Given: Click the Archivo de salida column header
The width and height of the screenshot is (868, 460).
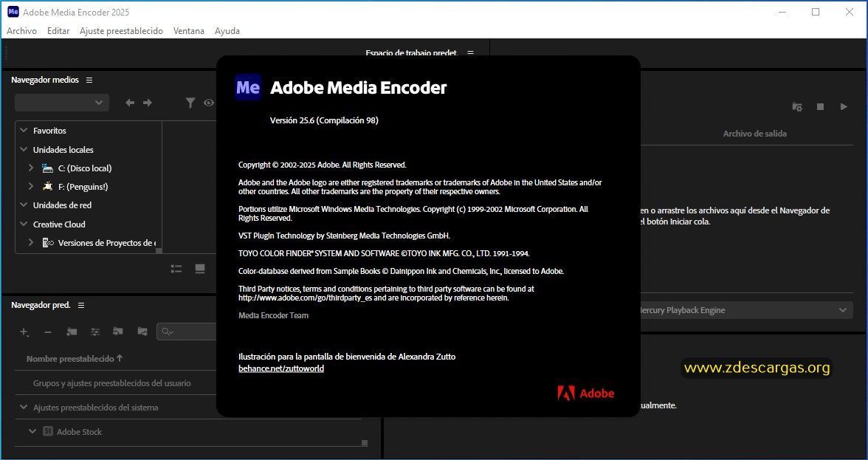Looking at the screenshot, I should click(x=754, y=134).
